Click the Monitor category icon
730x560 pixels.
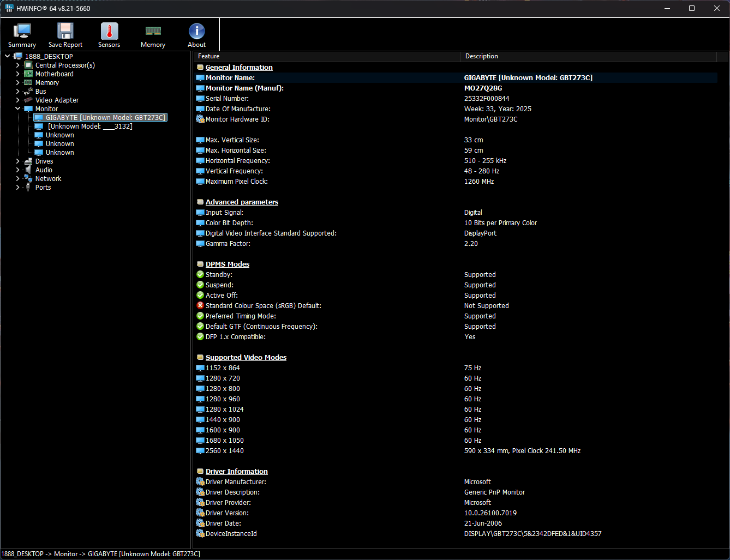[x=28, y=109]
